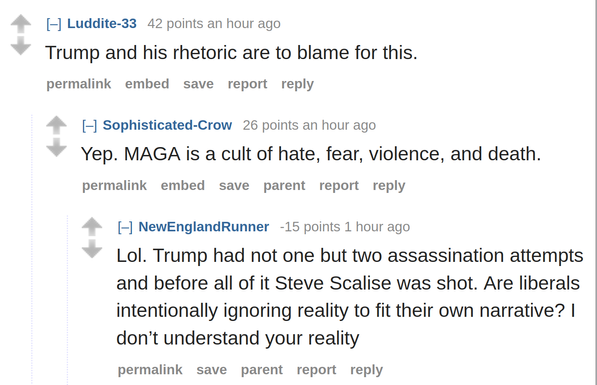Go to parent of NewEnglandRunner's comment

262,370
